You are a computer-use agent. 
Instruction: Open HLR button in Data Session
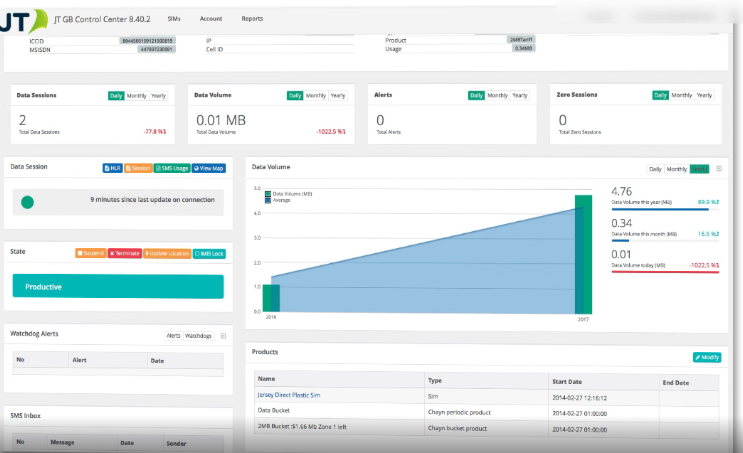tap(112, 168)
